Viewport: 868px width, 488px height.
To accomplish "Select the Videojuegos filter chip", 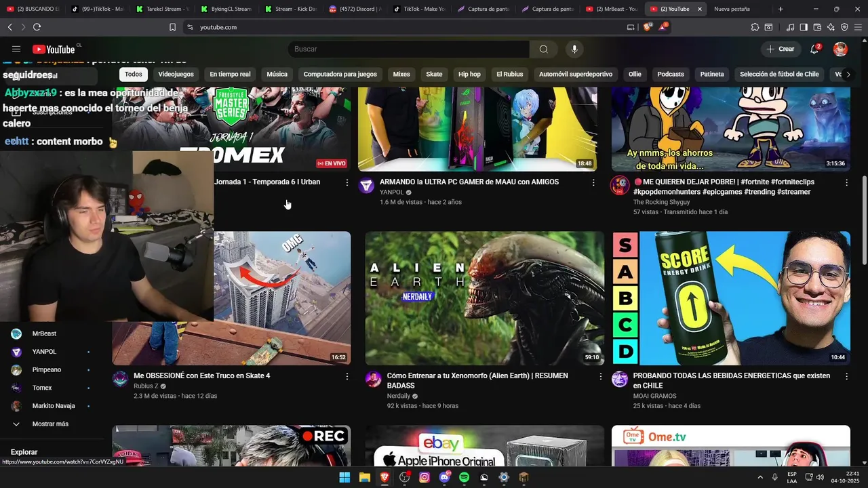I will (x=176, y=74).
